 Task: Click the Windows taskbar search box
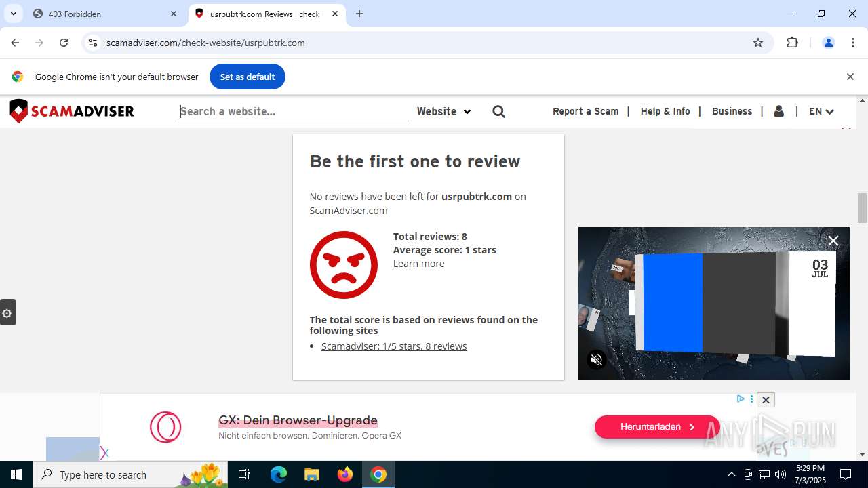[132, 474]
